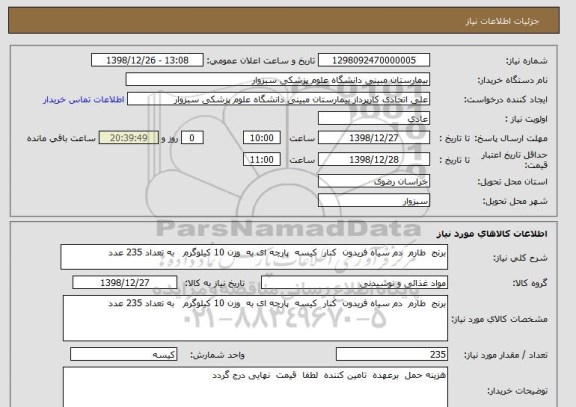Click the شرح کلی نیاز text area
576x407 pixels.
click(x=254, y=257)
